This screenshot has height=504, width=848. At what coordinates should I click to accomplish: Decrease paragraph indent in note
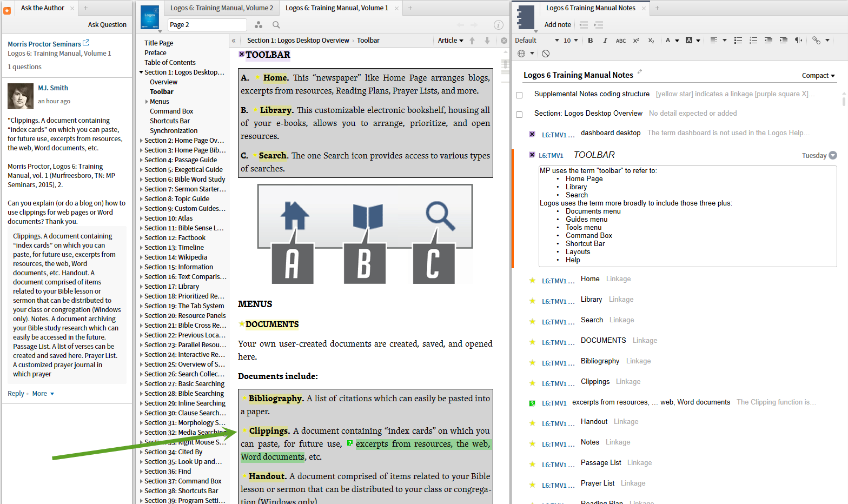tap(769, 41)
